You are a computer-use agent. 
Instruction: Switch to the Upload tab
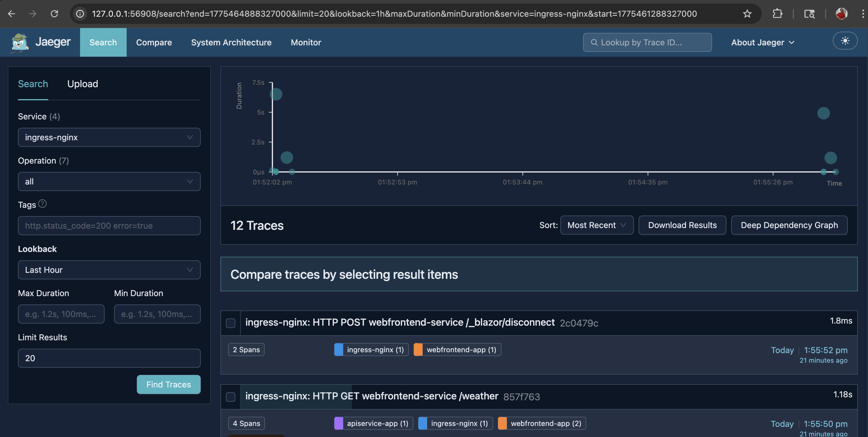(x=82, y=84)
